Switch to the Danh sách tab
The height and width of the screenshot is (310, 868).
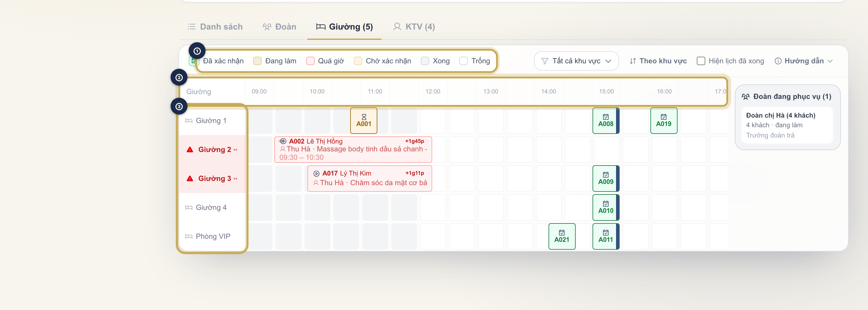pos(215,27)
